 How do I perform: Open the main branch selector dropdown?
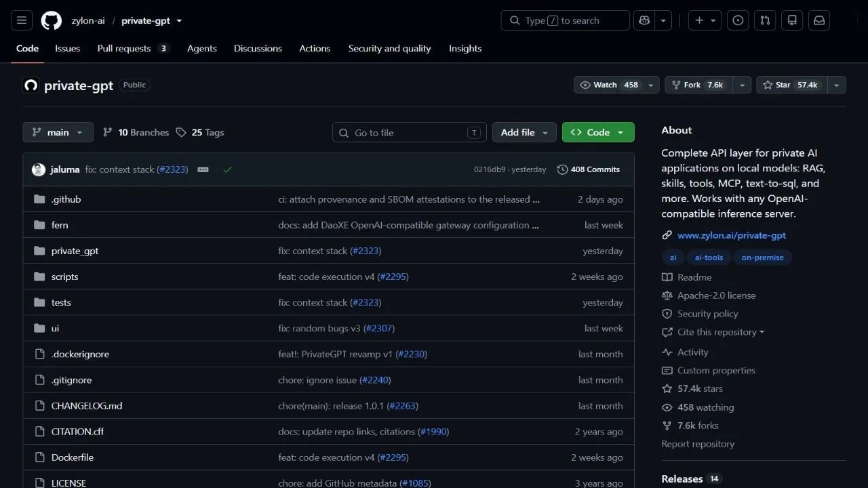(x=58, y=132)
